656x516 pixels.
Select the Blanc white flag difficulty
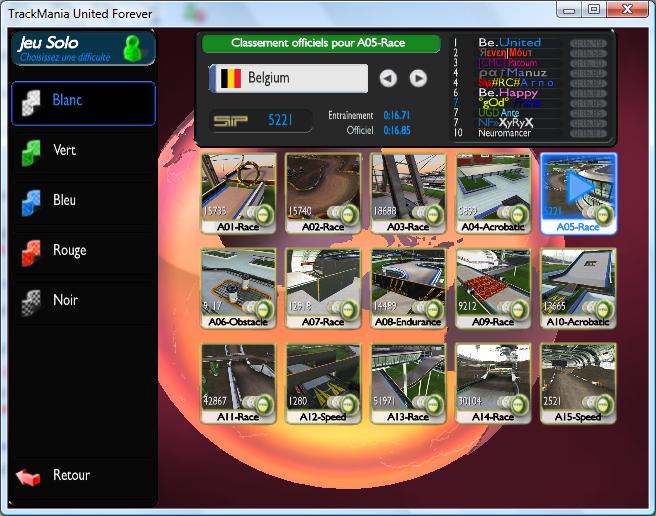(x=83, y=102)
